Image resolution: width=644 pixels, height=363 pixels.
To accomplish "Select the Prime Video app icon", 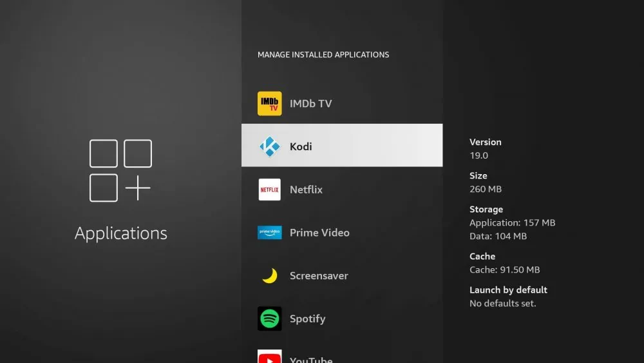I will point(269,233).
